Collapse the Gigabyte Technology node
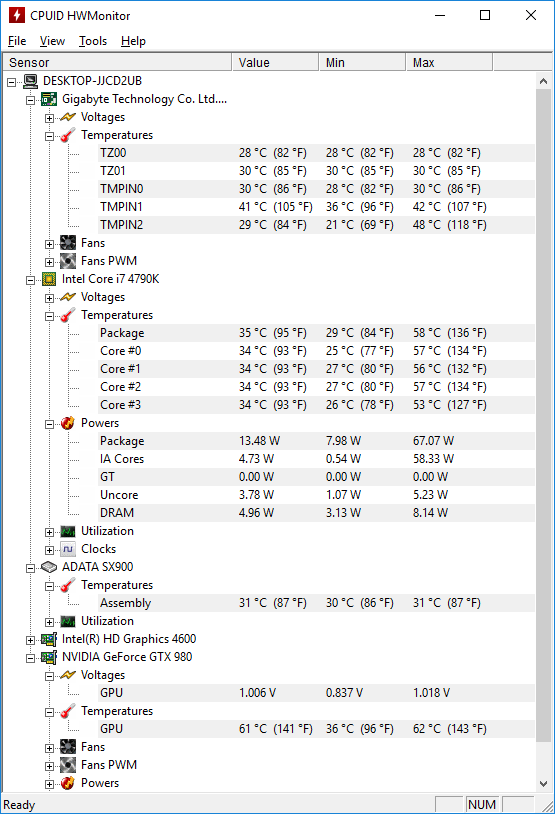 point(31,100)
